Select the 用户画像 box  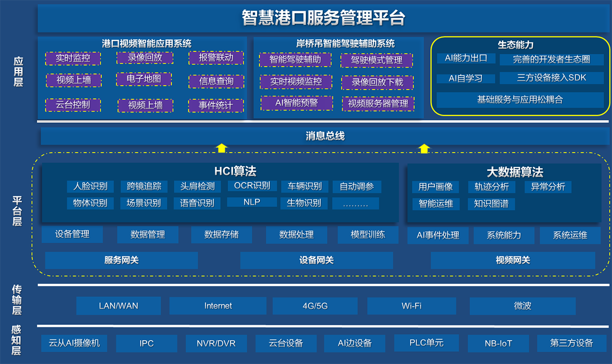(x=436, y=187)
